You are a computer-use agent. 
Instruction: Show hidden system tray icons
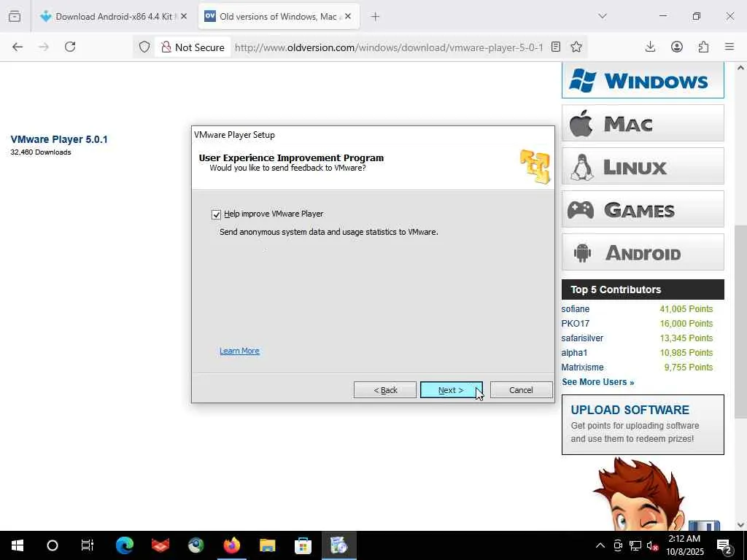pyautogui.click(x=600, y=545)
